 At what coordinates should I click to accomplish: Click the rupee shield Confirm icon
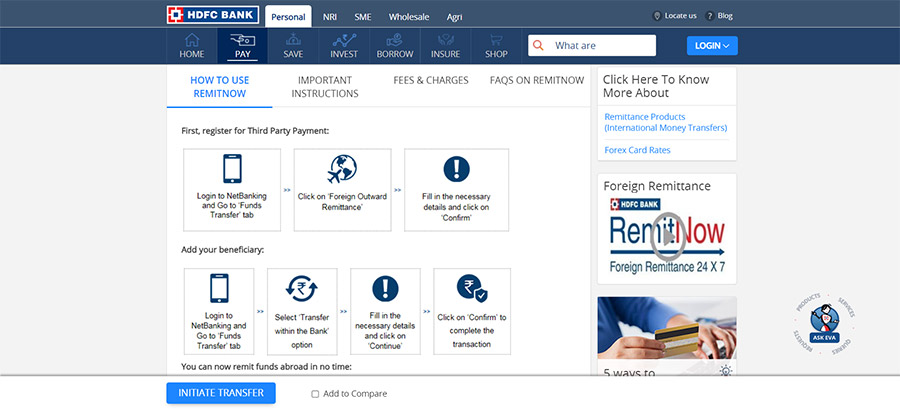tap(472, 288)
